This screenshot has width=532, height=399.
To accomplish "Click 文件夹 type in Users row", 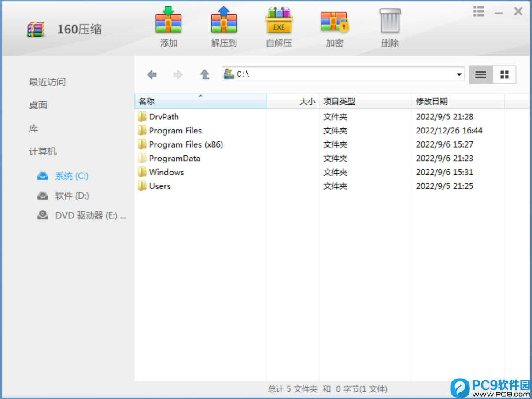I will [335, 186].
